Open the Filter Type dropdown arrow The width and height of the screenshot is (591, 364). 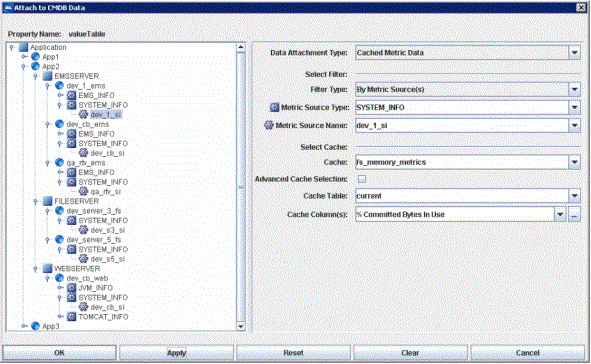click(574, 89)
